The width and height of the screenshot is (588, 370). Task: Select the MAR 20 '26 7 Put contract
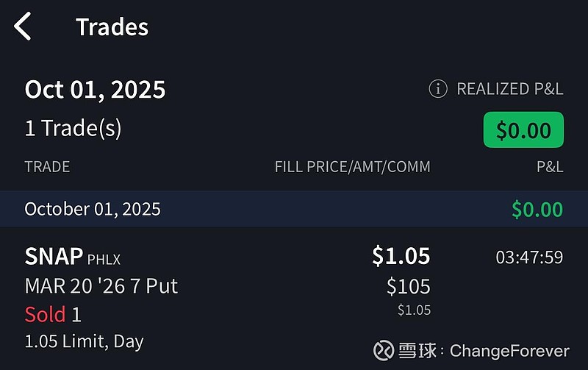pyautogui.click(x=101, y=285)
